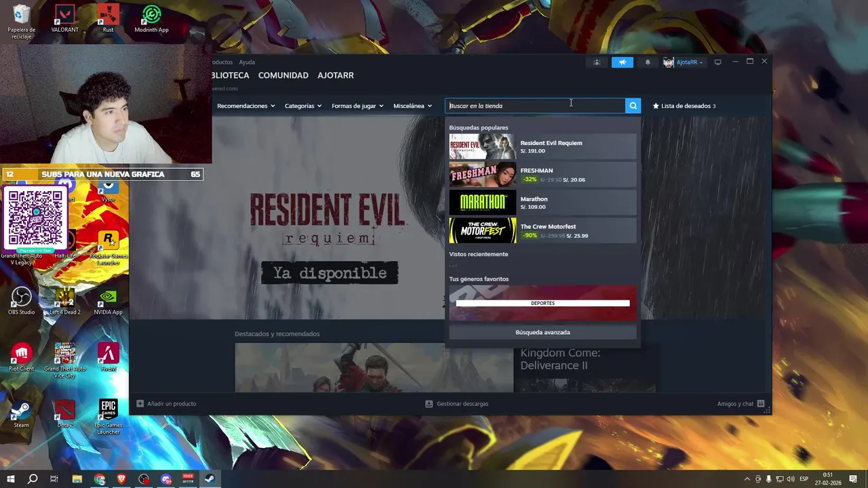The height and width of the screenshot is (488, 868).
Task: Select Left 4 Dead 2 desktop icon
Action: [65, 302]
